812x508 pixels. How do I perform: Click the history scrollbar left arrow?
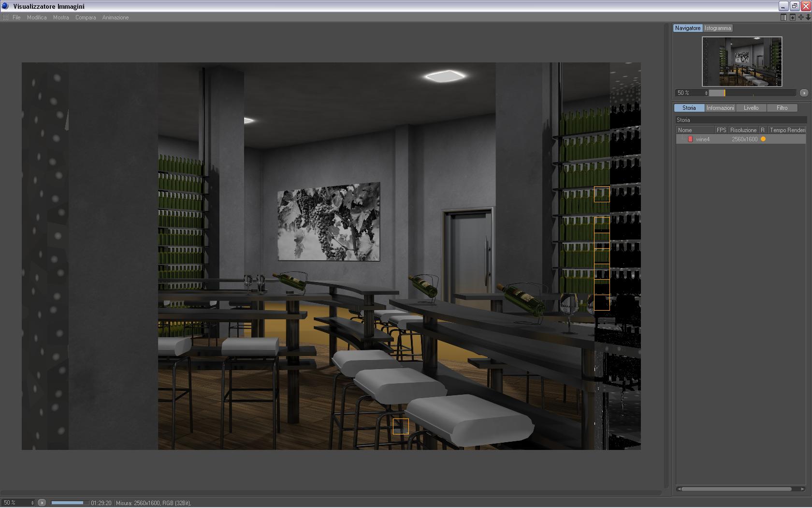(679, 489)
